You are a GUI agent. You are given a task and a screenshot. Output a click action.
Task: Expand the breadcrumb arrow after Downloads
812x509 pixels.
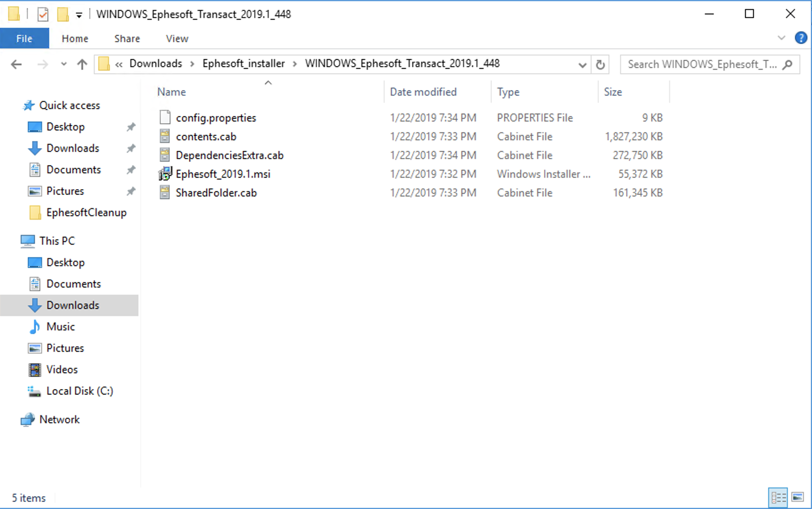point(192,64)
